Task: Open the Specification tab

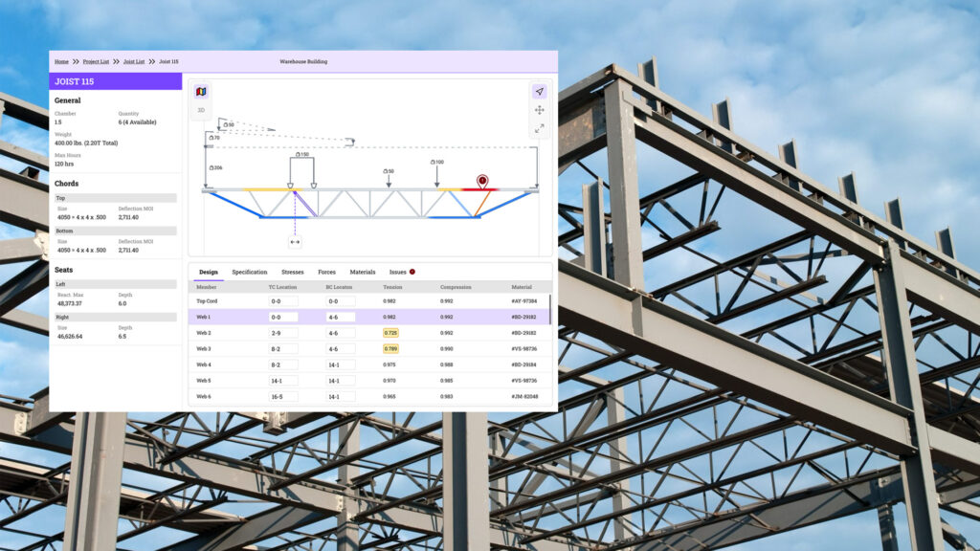Action: 249,272
